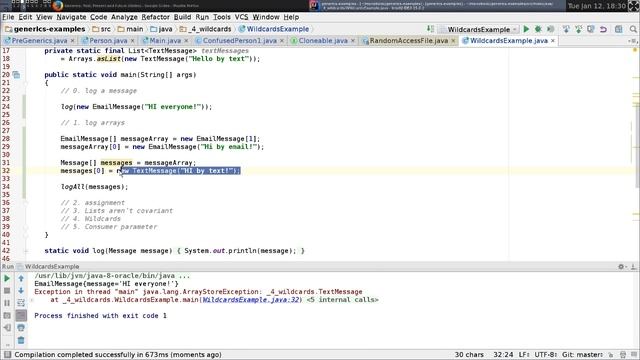Commit changes VCS icon
Screen dimensions: 640x360
[x=578, y=29]
